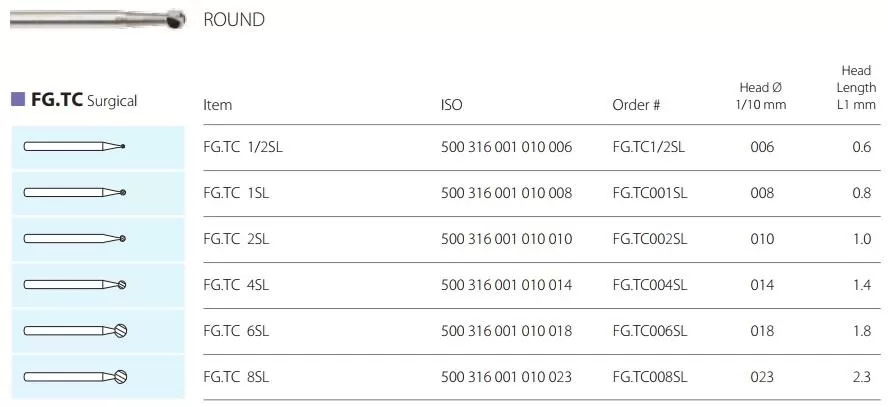Click the FG.TC 1SL bur illustration
This screenshot has height=407, width=888.
75,193
